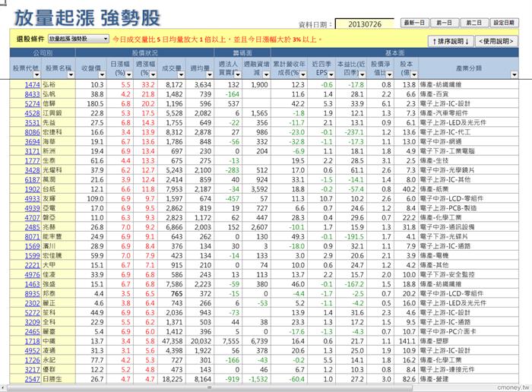Screen dimensions: 532x392
Task: Open stock code link 8086
Action: pos(32,132)
